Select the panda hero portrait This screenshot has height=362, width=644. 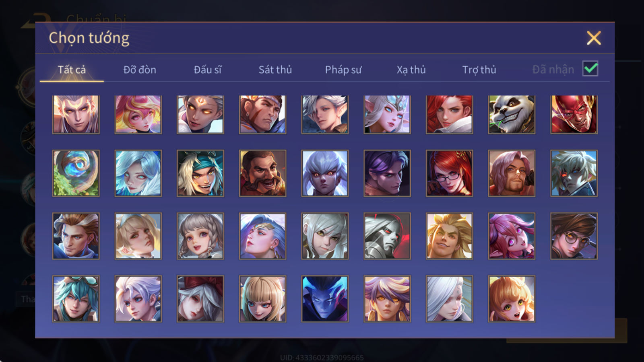coord(512,115)
